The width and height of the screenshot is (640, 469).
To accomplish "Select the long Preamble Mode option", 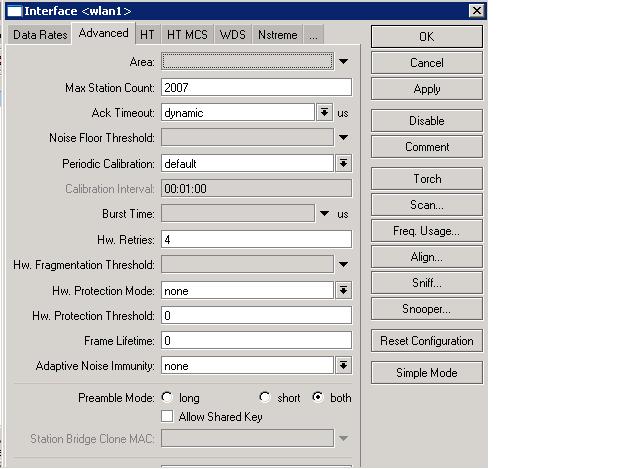I will tap(167, 398).
